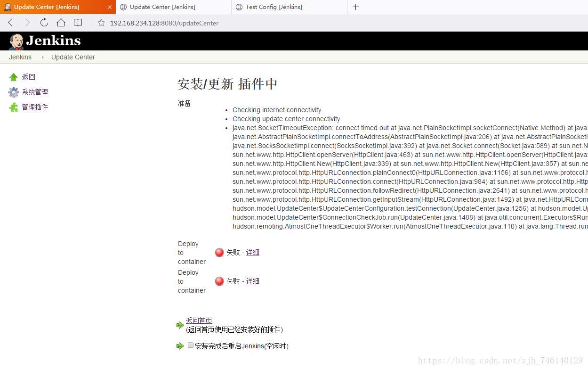Image resolution: width=588 pixels, height=370 pixels.
Task: Click the Jenkins header title text
Action: pos(53,41)
